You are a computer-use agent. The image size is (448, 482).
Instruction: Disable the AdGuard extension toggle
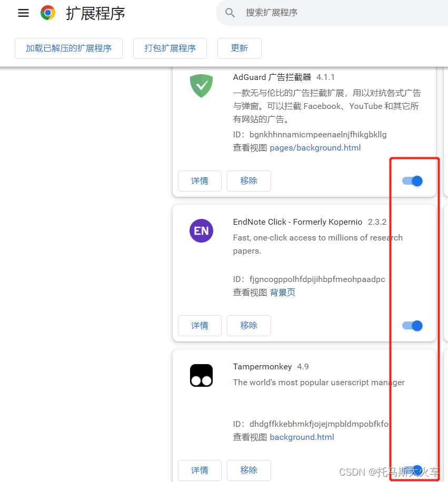coord(412,181)
